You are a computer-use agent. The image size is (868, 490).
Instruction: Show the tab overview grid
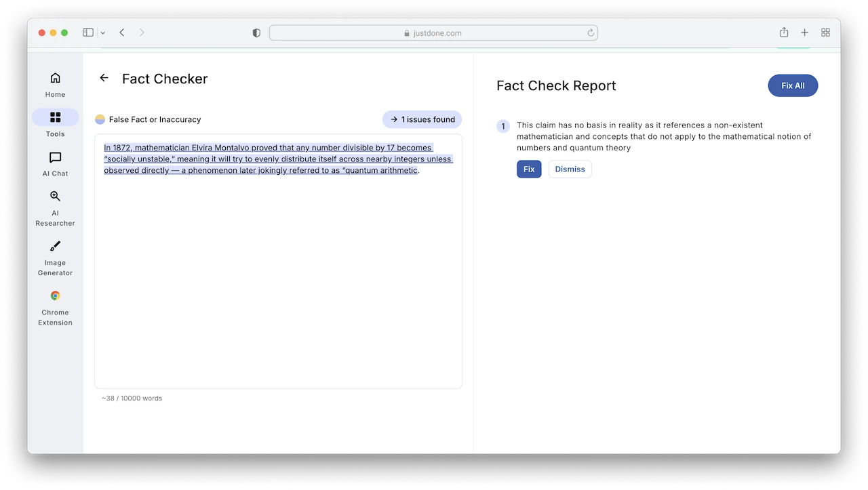[x=825, y=33]
